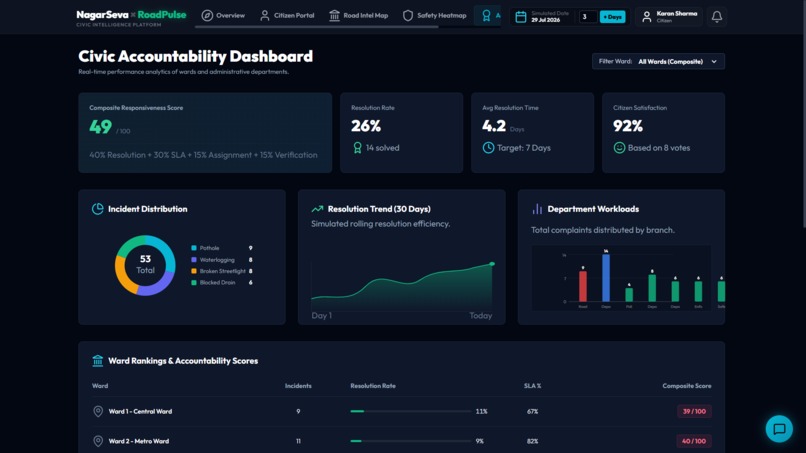Open the Filter Ward dropdown

click(x=658, y=61)
